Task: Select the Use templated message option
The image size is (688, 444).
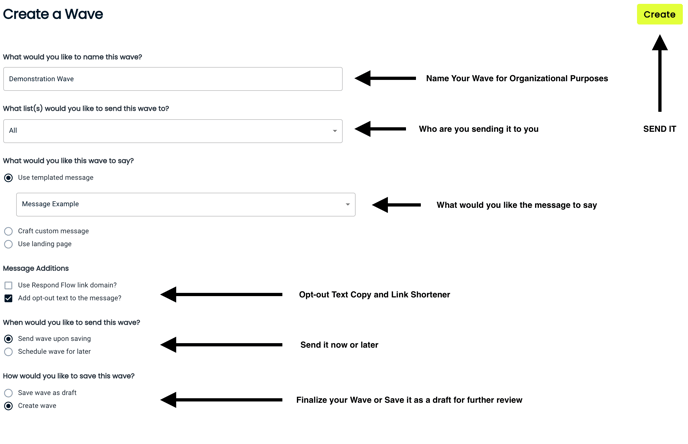Action: coord(9,178)
